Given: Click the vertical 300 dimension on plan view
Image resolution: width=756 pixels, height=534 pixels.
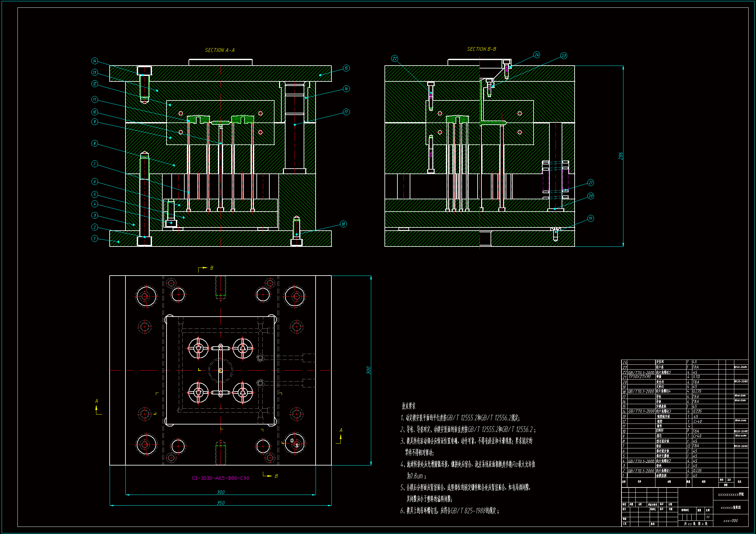Looking at the screenshot, I should [x=368, y=370].
